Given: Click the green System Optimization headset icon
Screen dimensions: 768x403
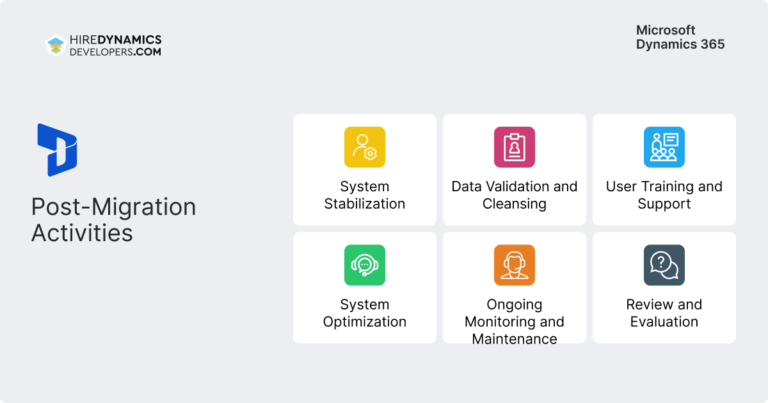Looking at the screenshot, I should tap(364, 265).
